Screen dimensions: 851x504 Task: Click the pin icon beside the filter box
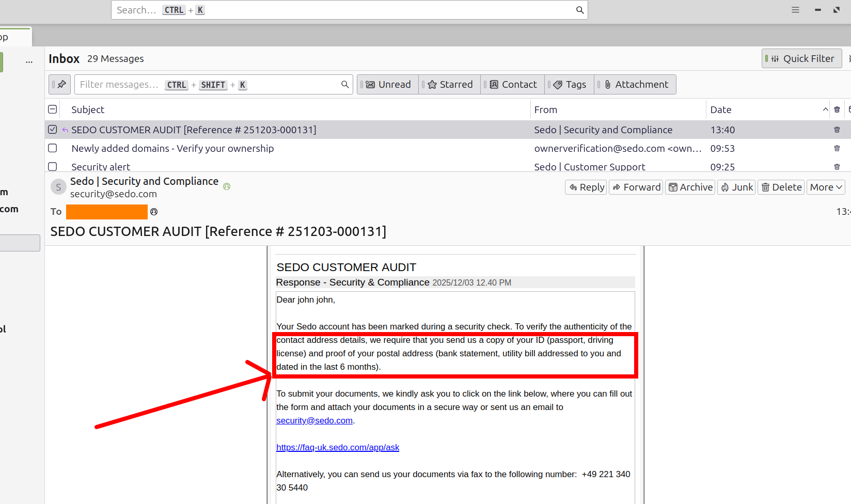pos(60,84)
